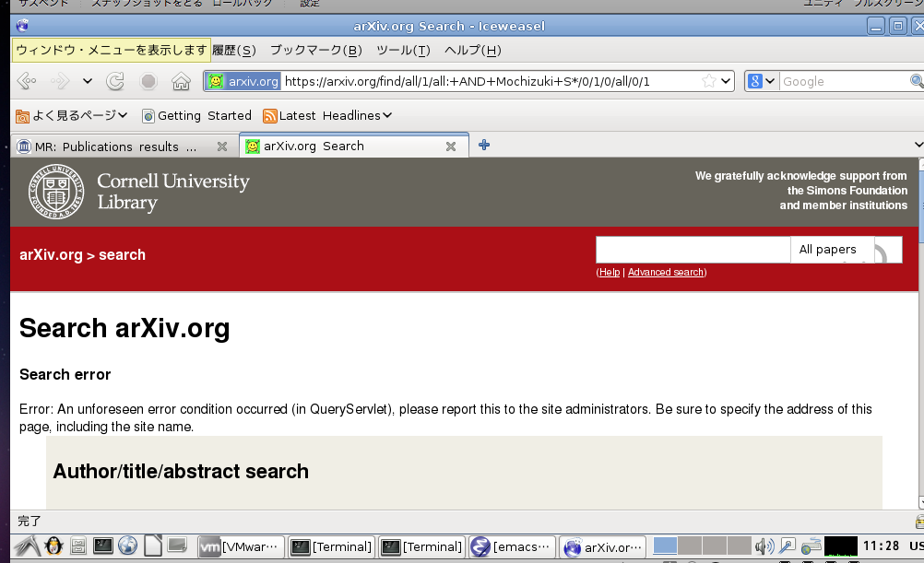Click the arXiv search text field
This screenshot has height=563, width=924.
point(693,250)
